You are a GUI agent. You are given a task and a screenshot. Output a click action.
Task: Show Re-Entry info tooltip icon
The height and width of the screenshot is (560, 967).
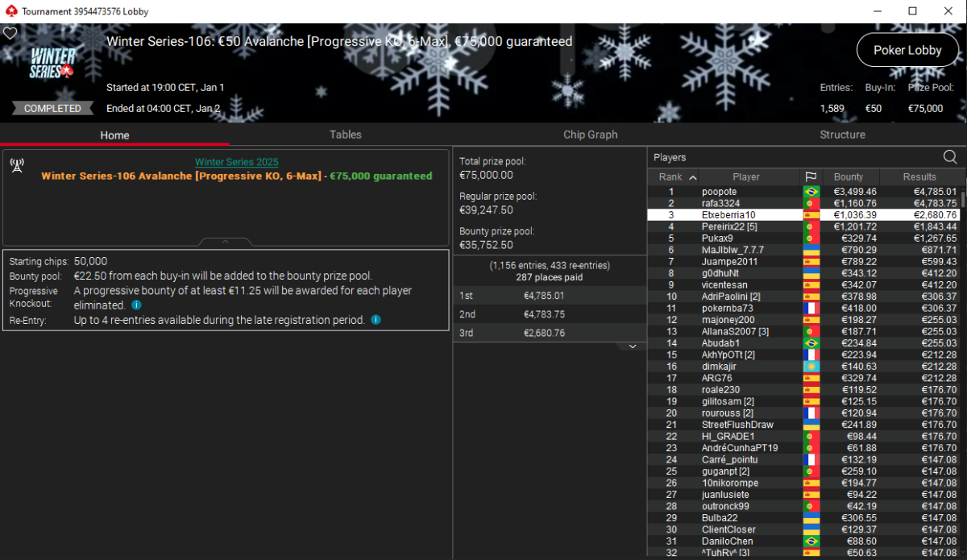coord(376,320)
